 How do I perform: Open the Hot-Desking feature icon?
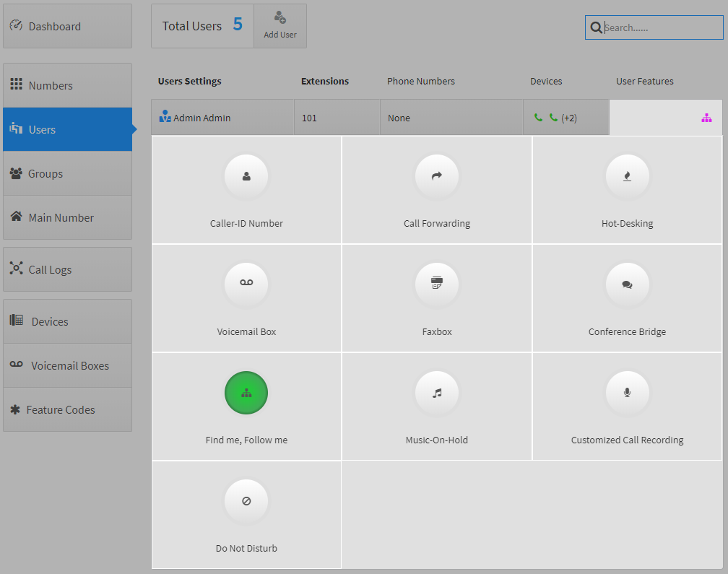[627, 176]
